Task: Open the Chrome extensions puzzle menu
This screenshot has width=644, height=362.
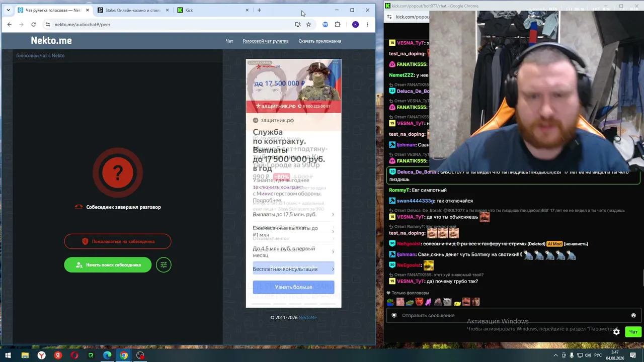Action: click(x=338, y=24)
